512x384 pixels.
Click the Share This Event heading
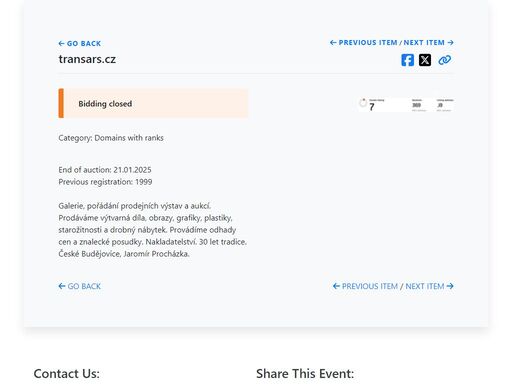305,374
